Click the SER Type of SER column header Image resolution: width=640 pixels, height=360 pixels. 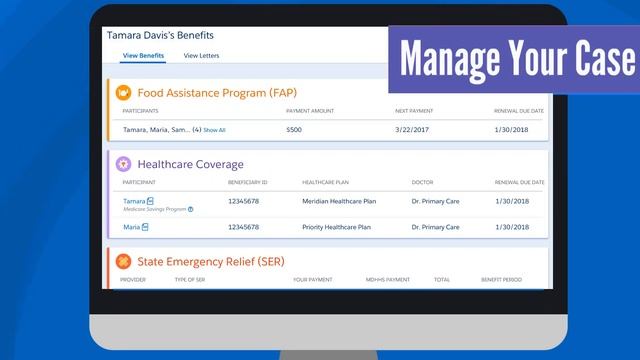point(190,280)
